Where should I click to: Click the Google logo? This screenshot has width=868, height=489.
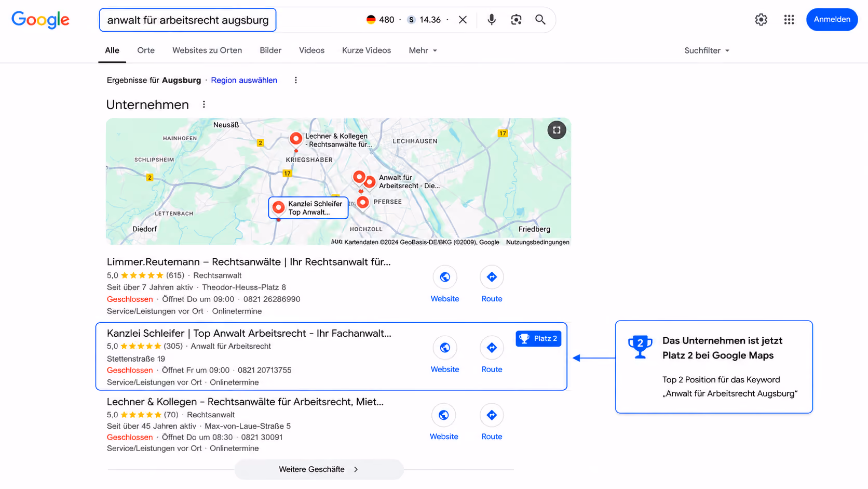pos(40,20)
